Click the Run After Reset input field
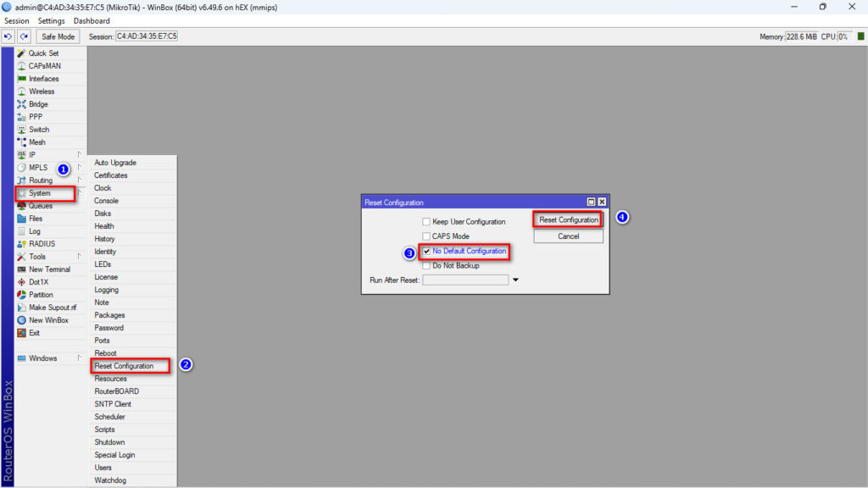 point(465,280)
